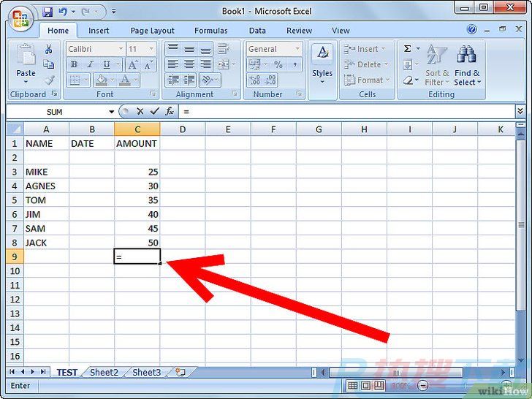Open Microsoft Excel Help question mark

point(471,29)
